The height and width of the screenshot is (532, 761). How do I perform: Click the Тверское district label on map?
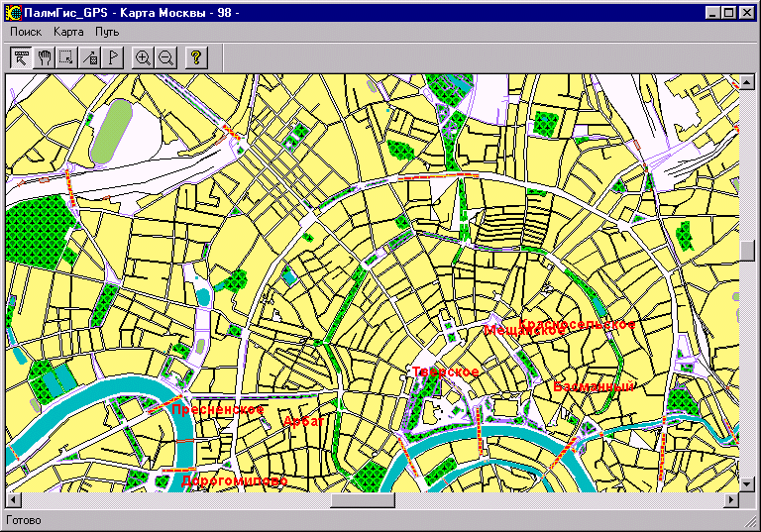click(x=446, y=372)
